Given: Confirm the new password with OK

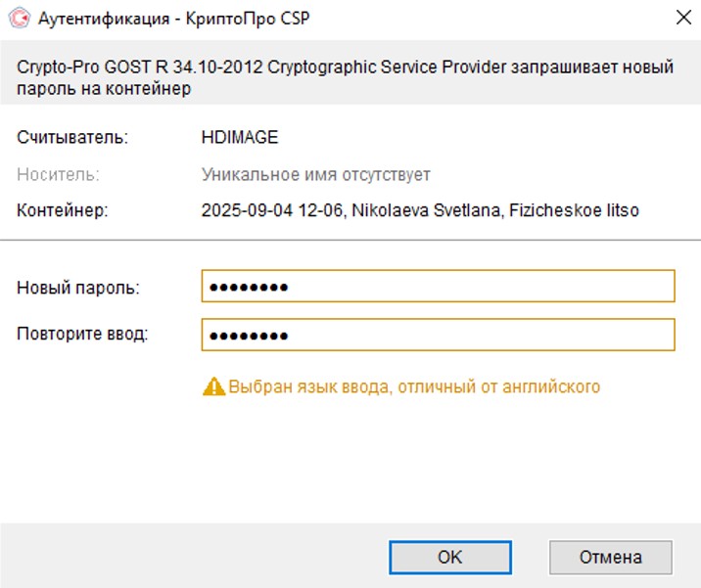Looking at the screenshot, I should 450,557.
